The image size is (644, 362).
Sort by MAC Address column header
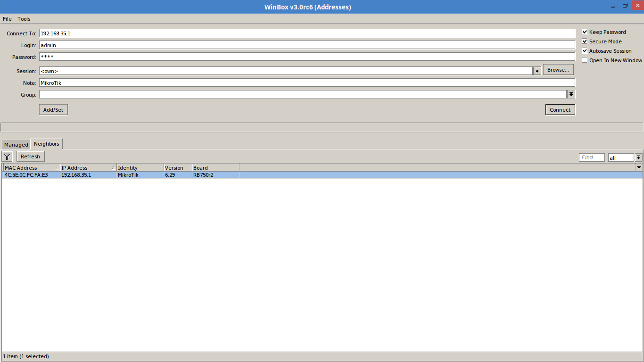[31, 168]
